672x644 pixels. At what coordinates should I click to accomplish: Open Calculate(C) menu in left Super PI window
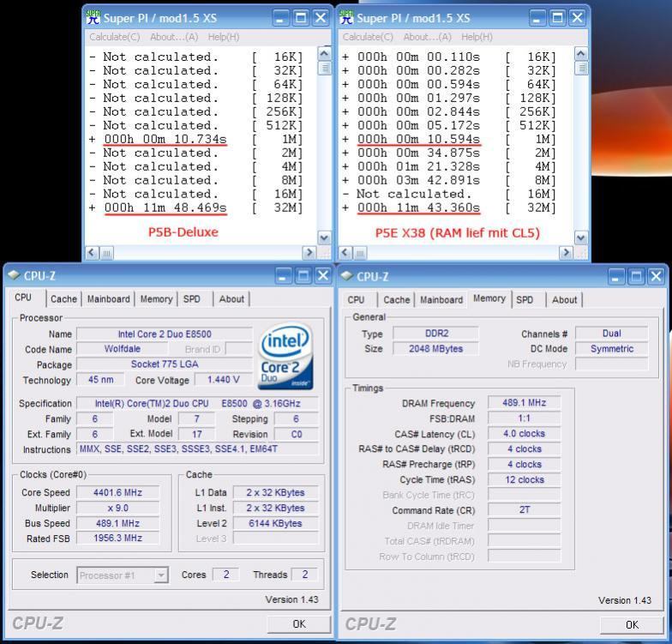point(115,37)
